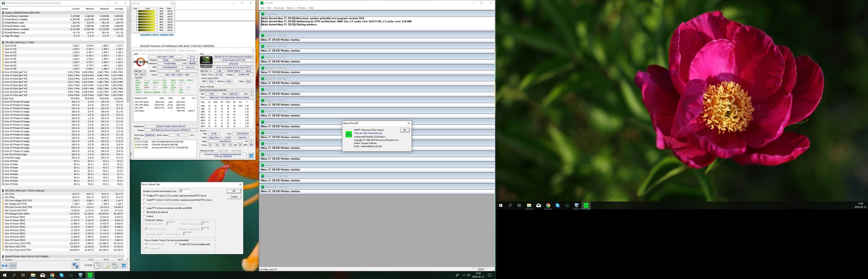Image resolution: width=868 pixels, height=279 pixels.
Task: Select Samsung SSD 860 EVO drive entry
Action: point(165,147)
